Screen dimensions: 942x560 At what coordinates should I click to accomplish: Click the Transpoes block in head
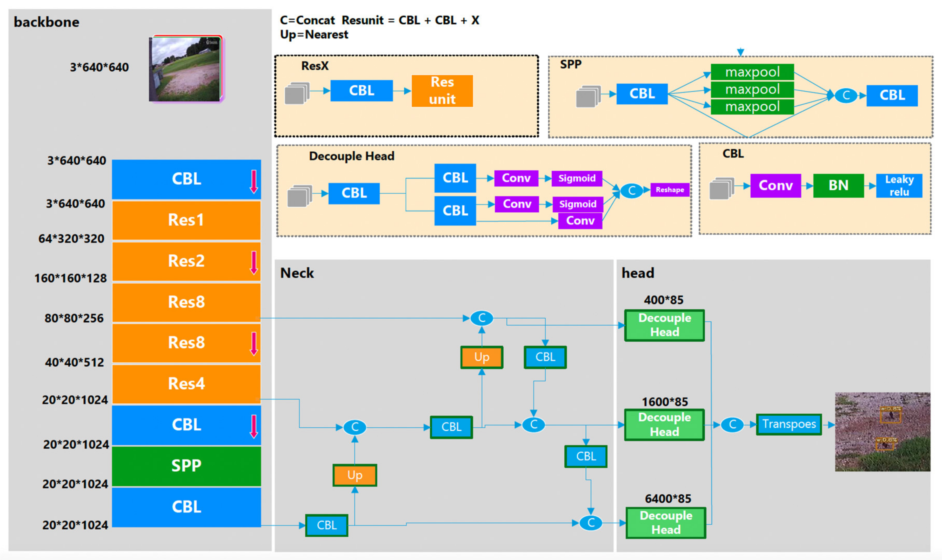tap(789, 424)
